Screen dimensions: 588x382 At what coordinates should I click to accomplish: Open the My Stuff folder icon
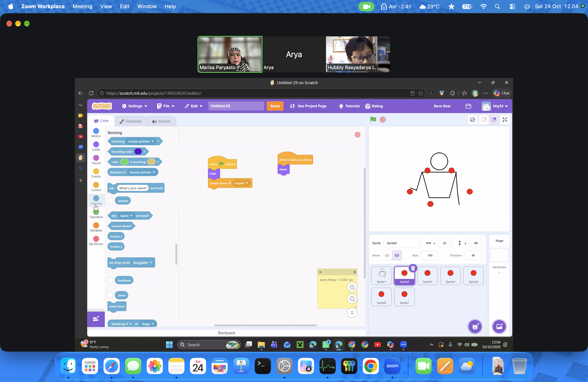(x=468, y=106)
